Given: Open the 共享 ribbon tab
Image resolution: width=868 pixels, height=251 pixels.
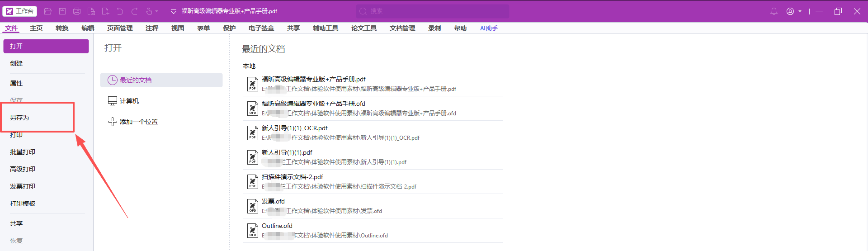Looking at the screenshot, I should [x=293, y=28].
